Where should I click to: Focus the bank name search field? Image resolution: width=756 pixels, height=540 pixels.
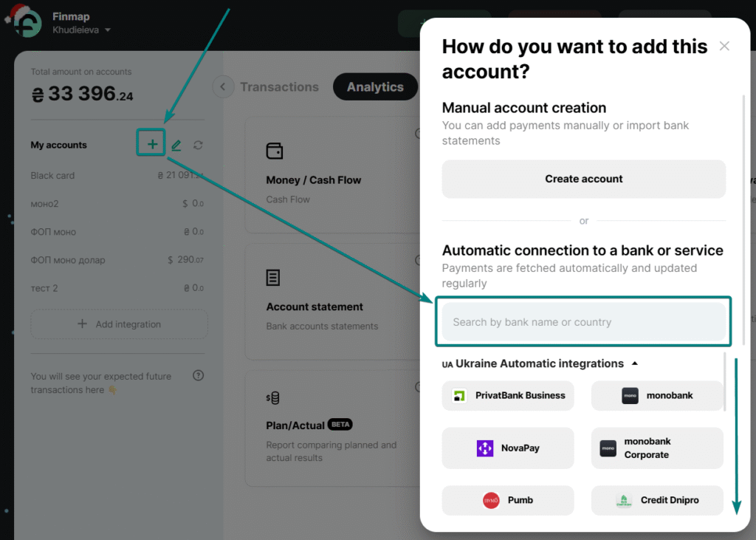tap(583, 322)
